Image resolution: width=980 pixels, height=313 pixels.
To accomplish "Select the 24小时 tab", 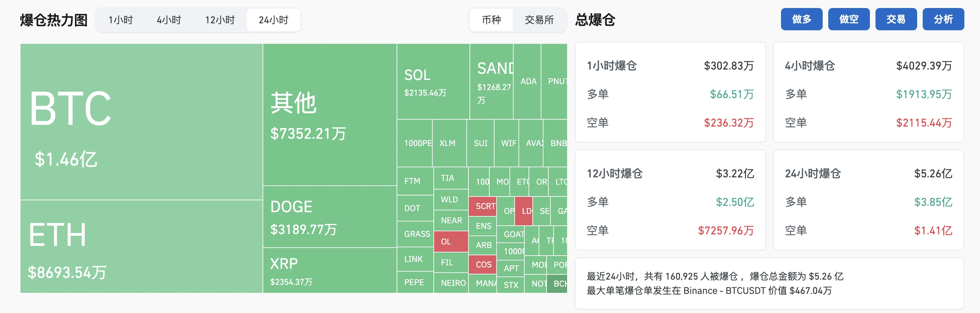I will click(x=274, y=20).
